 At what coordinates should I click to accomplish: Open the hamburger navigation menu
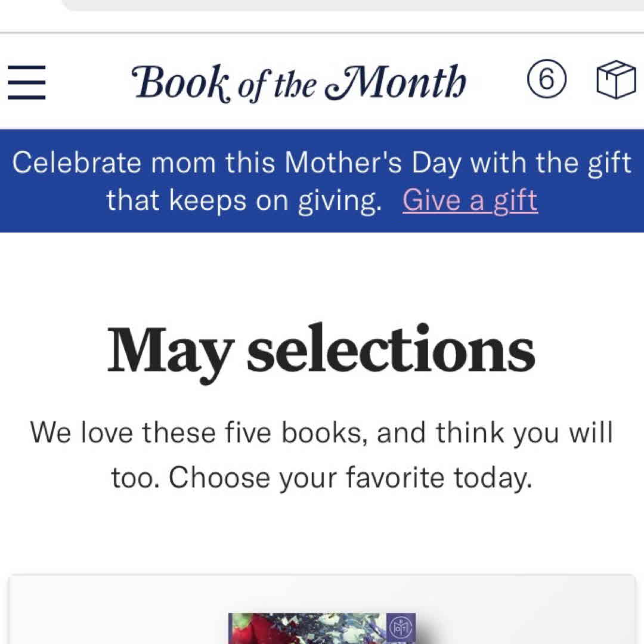click(27, 82)
